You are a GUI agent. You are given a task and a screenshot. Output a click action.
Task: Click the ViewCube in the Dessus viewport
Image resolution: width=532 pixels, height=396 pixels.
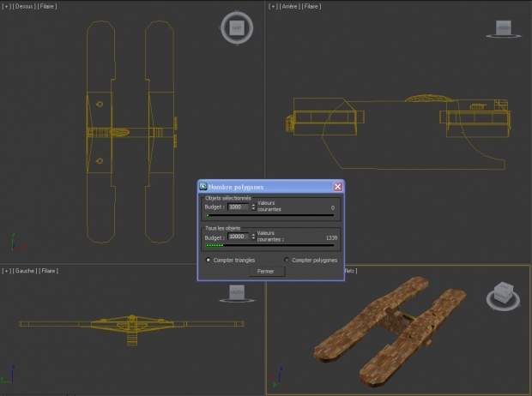(x=237, y=27)
